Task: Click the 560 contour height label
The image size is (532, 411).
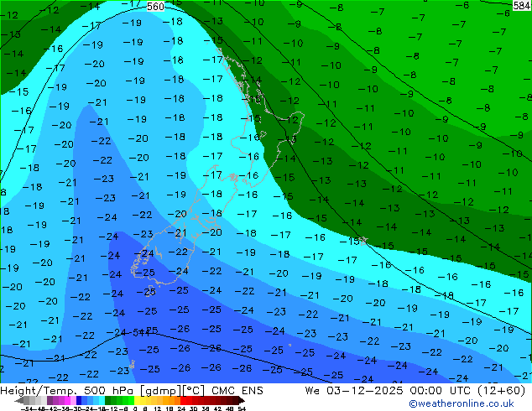Action: pos(155,7)
